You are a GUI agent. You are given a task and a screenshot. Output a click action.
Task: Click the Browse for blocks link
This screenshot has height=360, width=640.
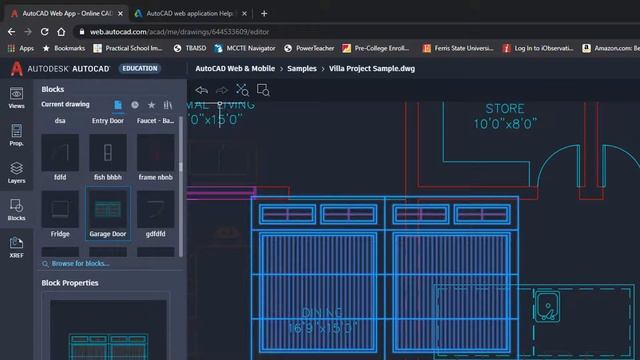[80, 264]
